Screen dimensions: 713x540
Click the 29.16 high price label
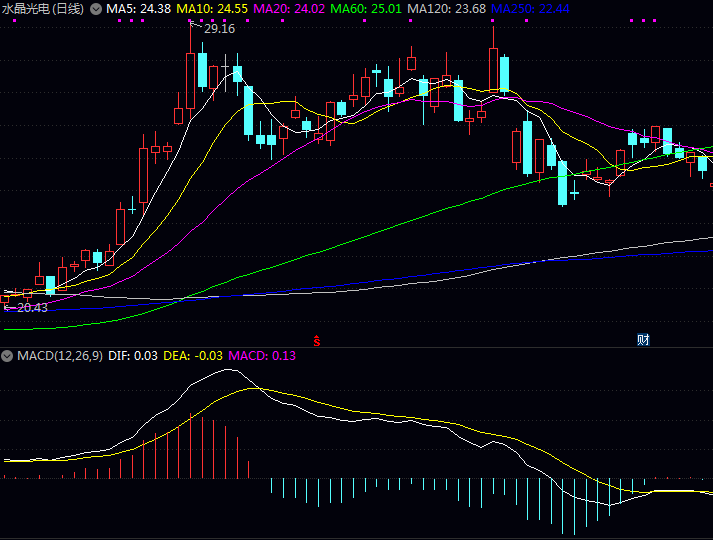219,29
